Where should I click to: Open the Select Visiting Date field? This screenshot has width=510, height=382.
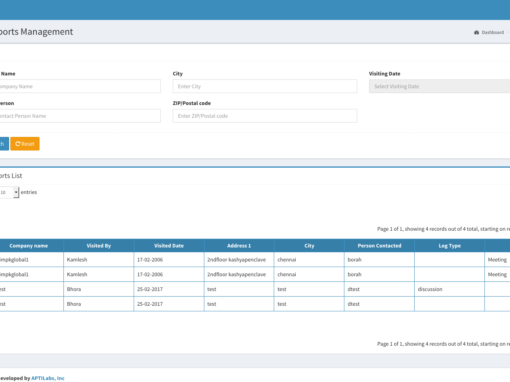[439, 86]
